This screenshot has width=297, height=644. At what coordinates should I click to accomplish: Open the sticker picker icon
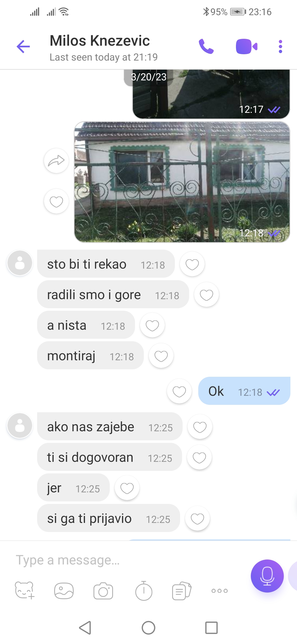[x=24, y=591]
